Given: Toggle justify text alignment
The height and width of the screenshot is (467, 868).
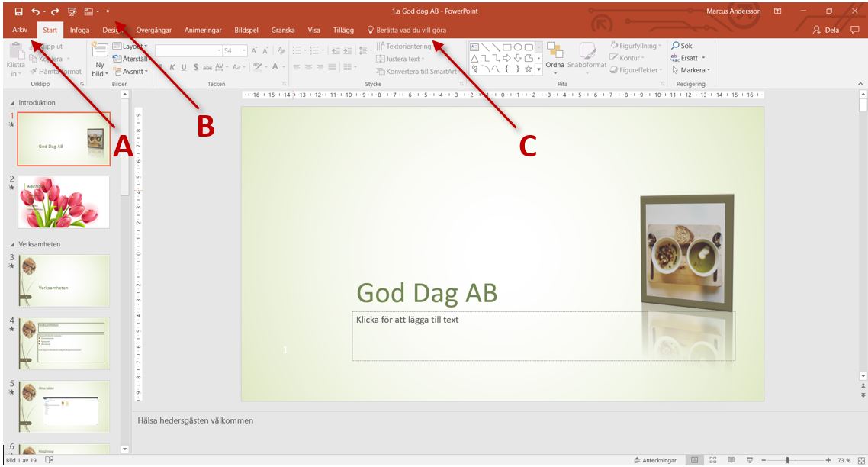Looking at the screenshot, I should pos(332,67).
